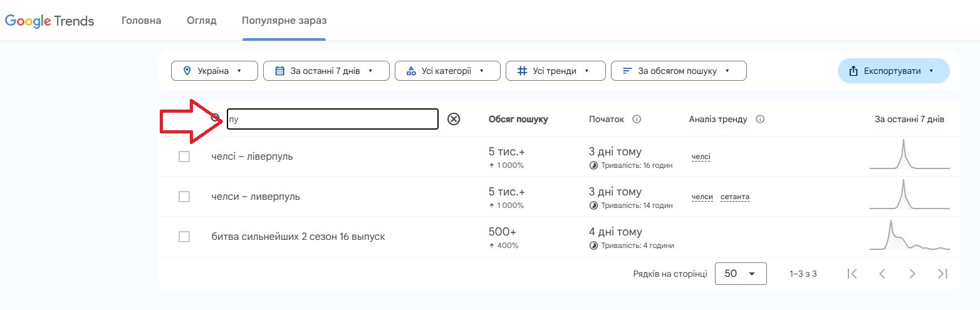The width and height of the screenshot is (980, 310).
Task: Open the челсі – ліверпуль trend sparkline
Action: pyautogui.click(x=910, y=155)
